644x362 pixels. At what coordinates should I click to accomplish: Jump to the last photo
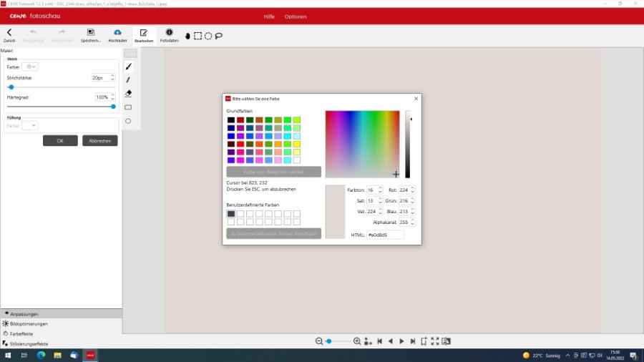tap(413, 341)
